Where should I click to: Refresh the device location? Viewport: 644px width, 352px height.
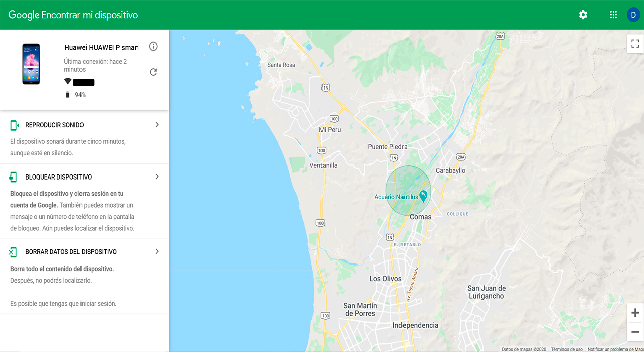coord(153,72)
